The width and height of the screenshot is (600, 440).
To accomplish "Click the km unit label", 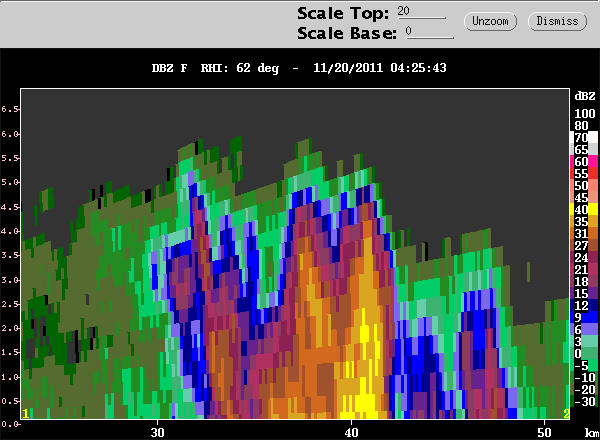I will point(592,433).
